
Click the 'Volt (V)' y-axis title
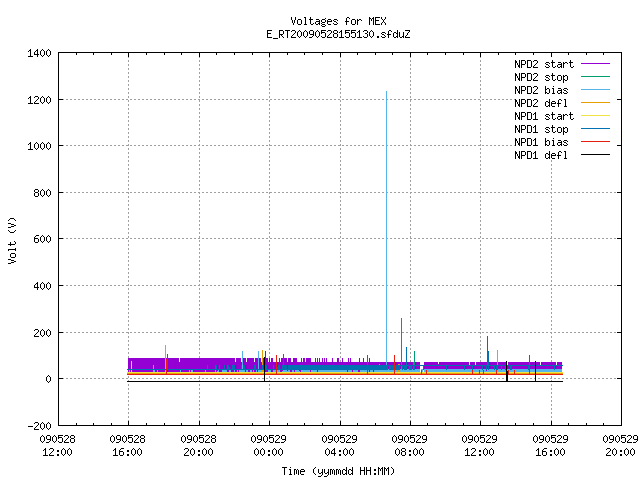pos(12,240)
